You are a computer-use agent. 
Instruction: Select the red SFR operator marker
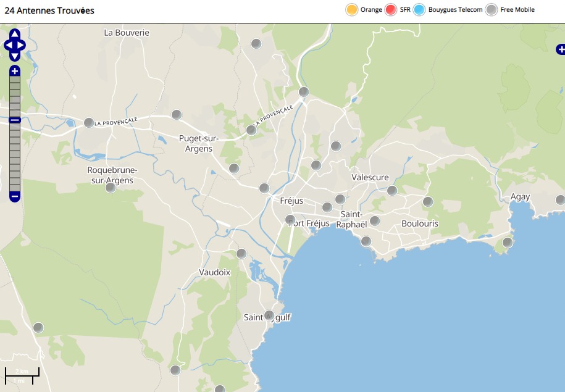click(x=391, y=10)
